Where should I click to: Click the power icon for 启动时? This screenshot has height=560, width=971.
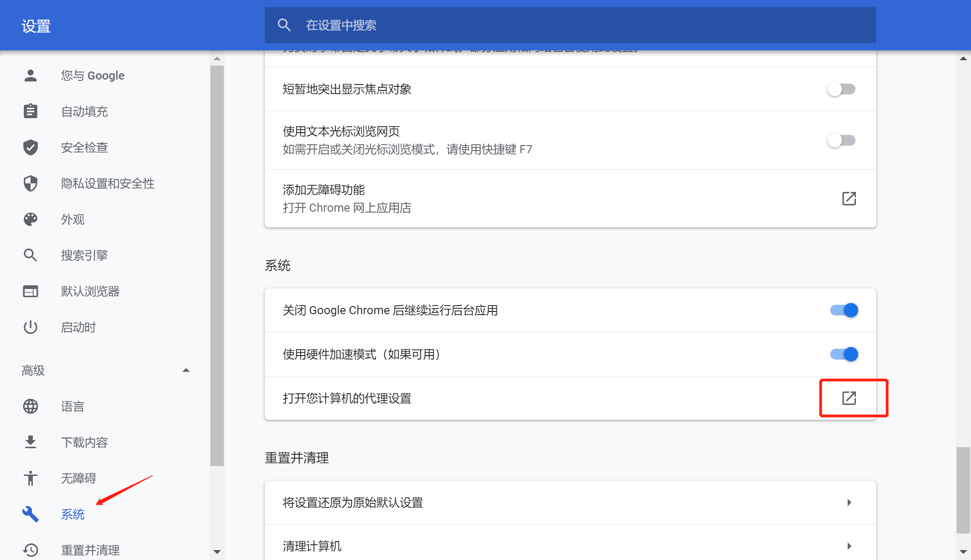[31, 327]
